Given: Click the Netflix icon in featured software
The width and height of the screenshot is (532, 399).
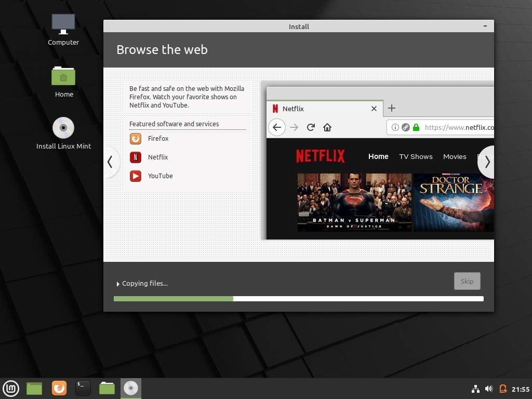Looking at the screenshot, I should click(136, 157).
